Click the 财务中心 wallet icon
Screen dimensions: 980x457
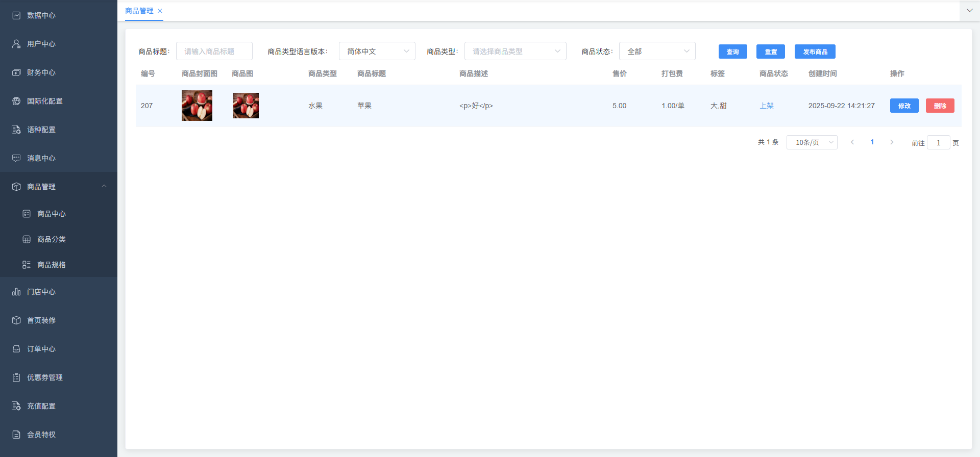(16, 72)
